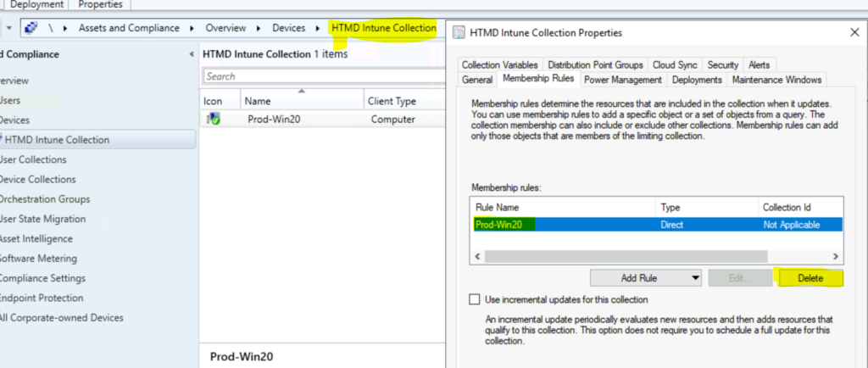
Task: Select the Prod-Win20 membership rule row
Action: 657,224
